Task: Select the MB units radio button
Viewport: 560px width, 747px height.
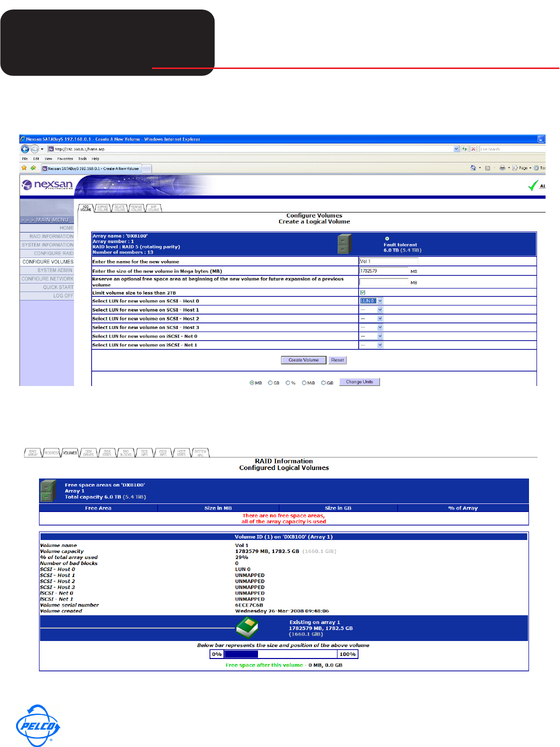Action: click(x=251, y=383)
